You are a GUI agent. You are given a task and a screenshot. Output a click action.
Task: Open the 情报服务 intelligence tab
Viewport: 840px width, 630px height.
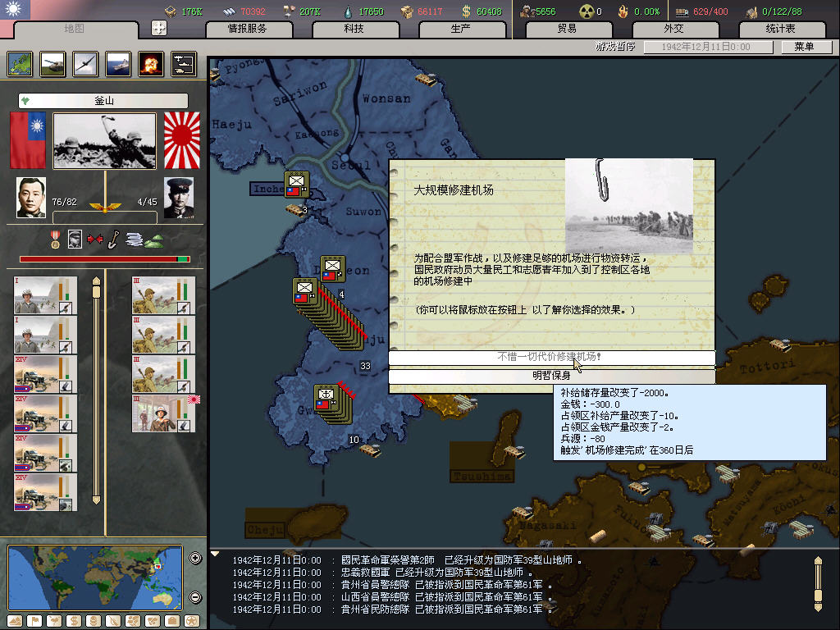[x=248, y=29]
